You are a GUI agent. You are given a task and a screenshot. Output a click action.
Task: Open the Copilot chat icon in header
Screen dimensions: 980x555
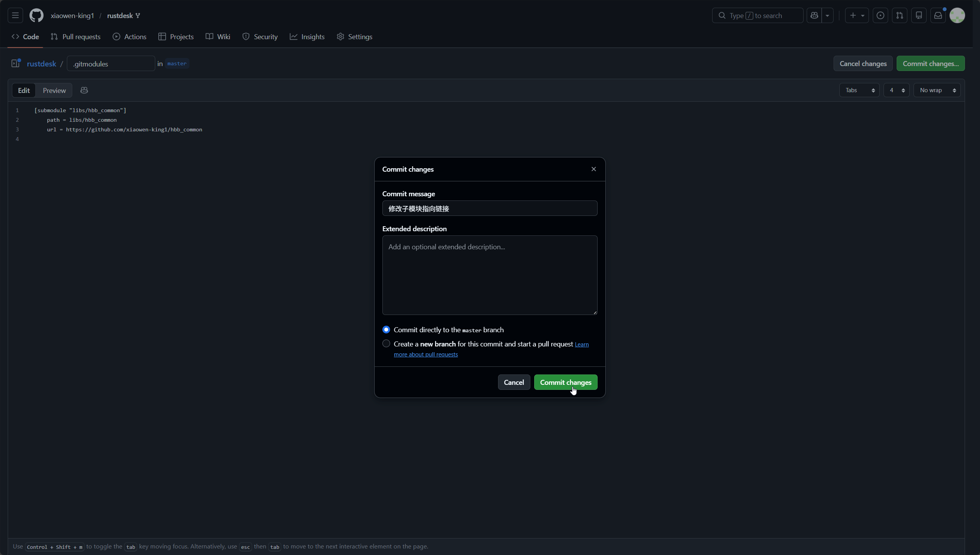click(x=814, y=15)
